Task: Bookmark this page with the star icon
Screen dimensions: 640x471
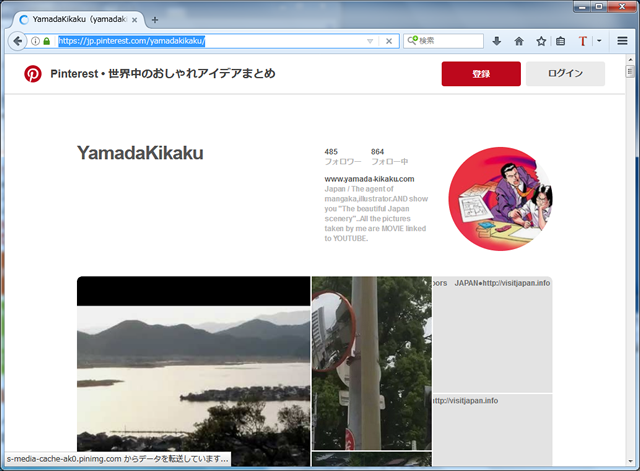Action: click(541, 41)
